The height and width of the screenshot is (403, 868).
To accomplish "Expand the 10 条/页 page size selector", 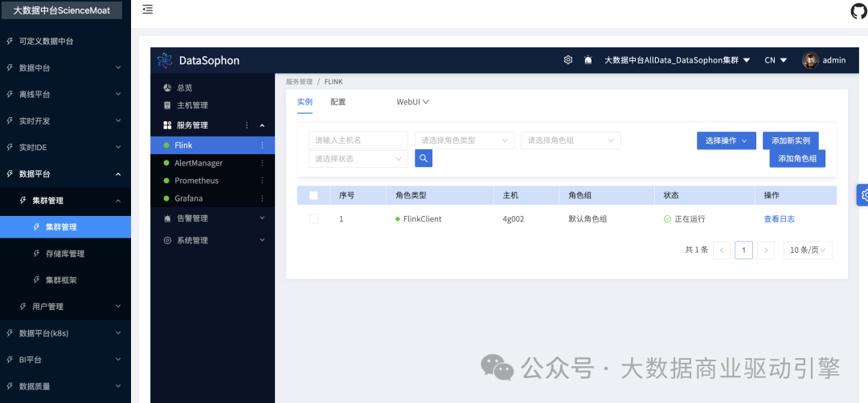I will [808, 250].
